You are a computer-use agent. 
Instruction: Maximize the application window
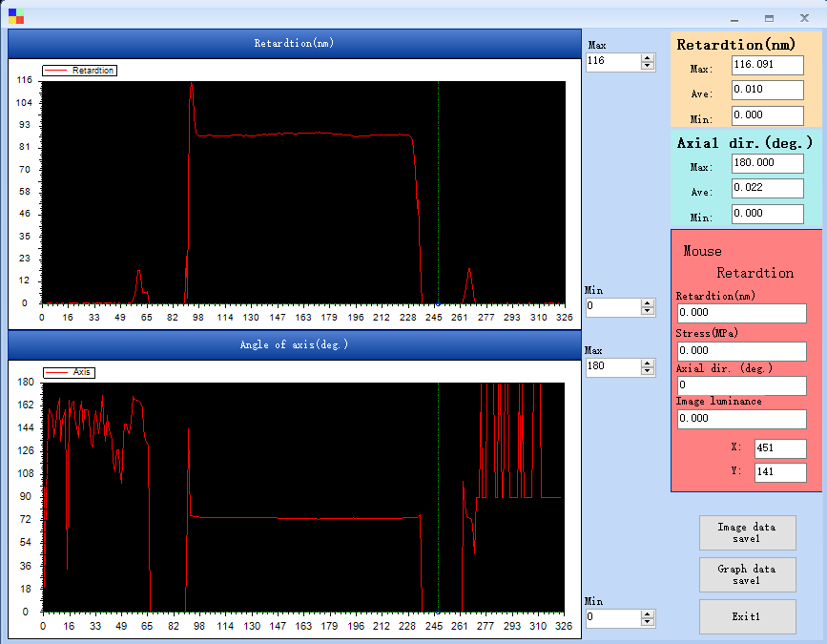click(769, 18)
